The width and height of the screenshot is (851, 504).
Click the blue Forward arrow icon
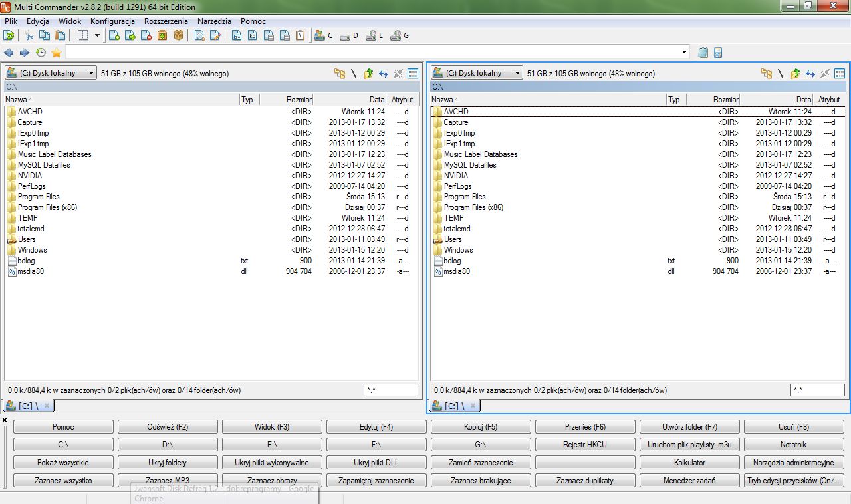click(x=25, y=52)
